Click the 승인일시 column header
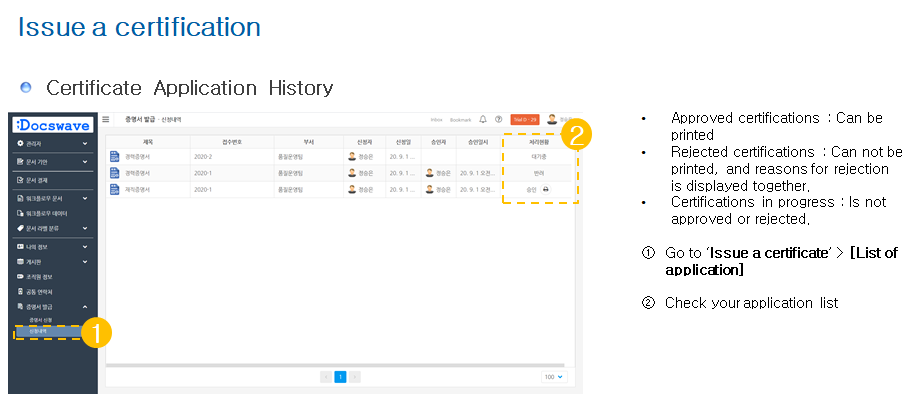 click(x=478, y=142)
